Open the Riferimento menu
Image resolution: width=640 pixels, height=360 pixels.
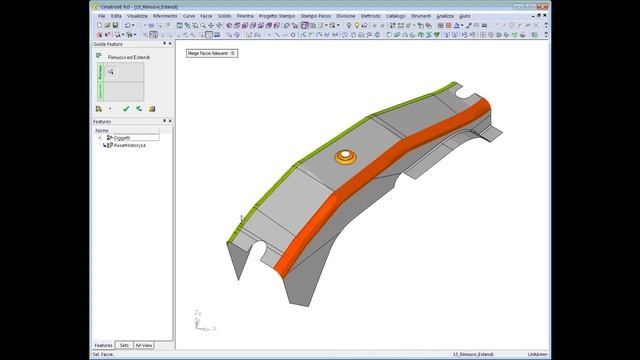tap(165, 16)
